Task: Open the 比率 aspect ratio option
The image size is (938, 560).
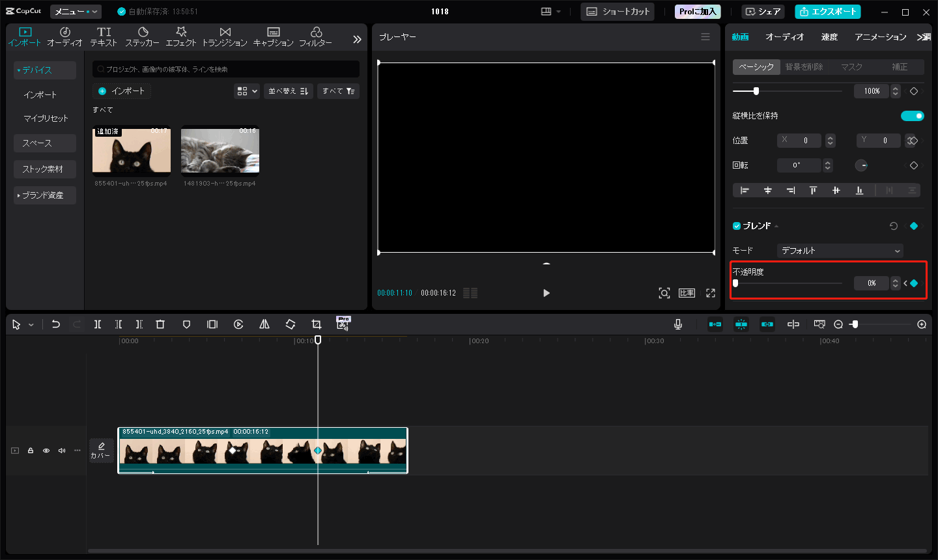Action: point(687,293)
